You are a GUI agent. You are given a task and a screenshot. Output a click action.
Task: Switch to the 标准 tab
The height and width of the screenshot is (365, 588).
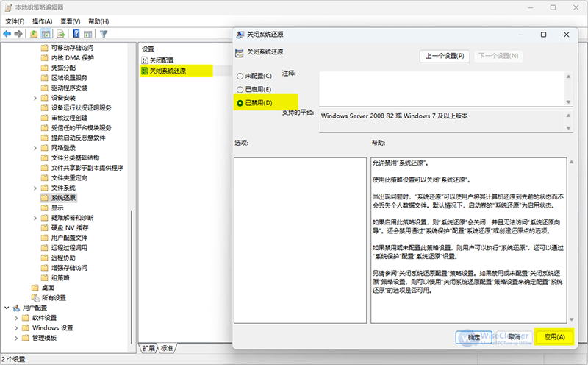tap(168, 347)
